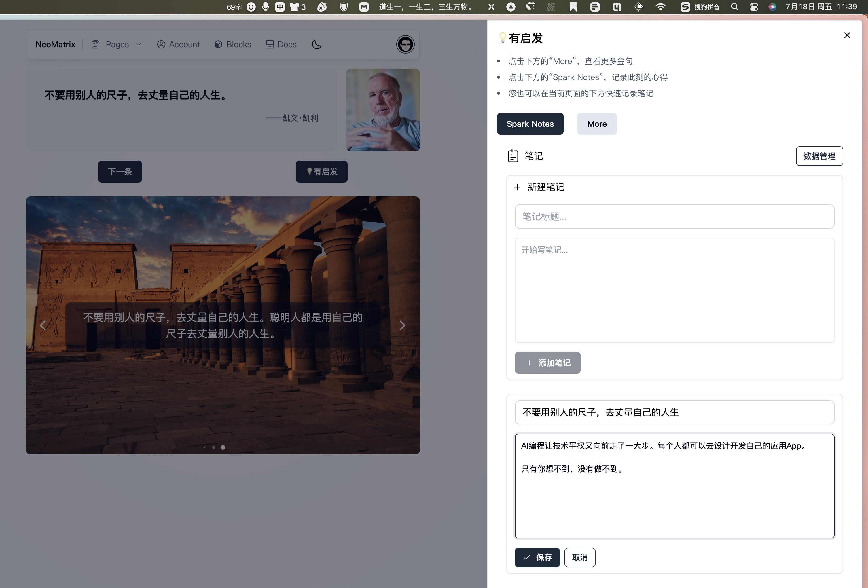Open 搜狗拼音 input method menu
Viewport: 868px width, 588px height.
tap(700, 7)
